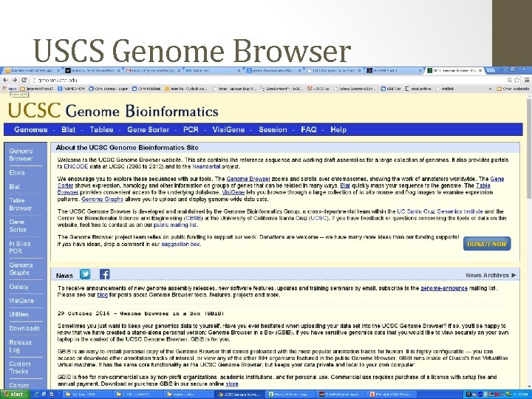The height and width of the screenshot is (399, 532).
Task: Click the DONATE NOW button
Action: pos(487,244)
